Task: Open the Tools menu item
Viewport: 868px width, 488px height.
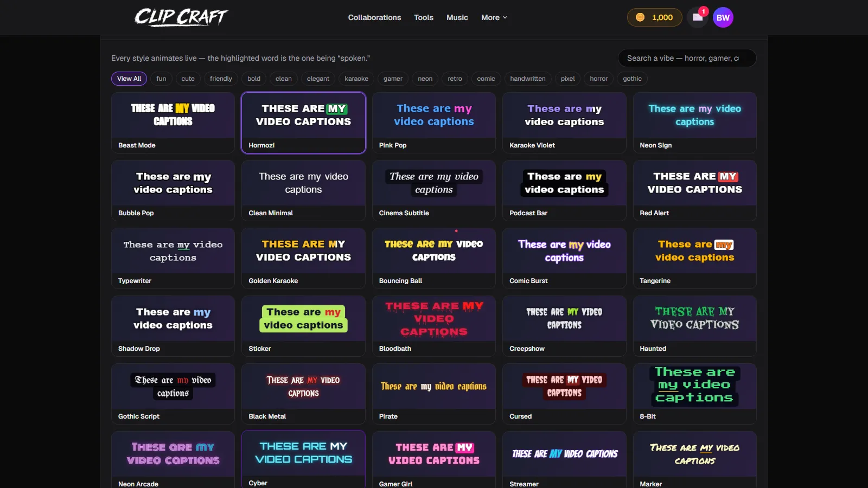Action: (424, 17)
